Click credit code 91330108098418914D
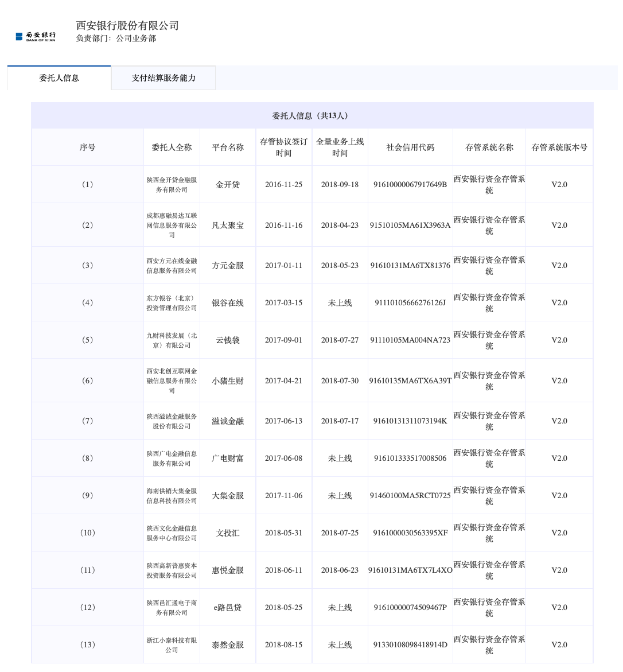623x672 pixels. point(411,645)
